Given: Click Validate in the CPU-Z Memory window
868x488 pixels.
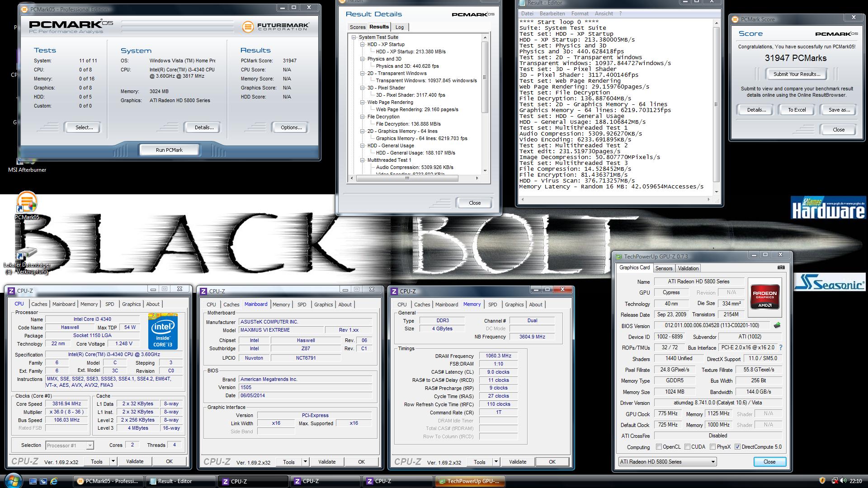Looking at the screenshot, I should tap(517, 462).
